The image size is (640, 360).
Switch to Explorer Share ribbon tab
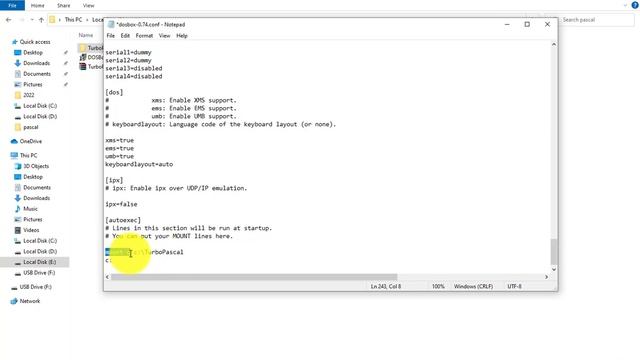click(x=63, y=6)
